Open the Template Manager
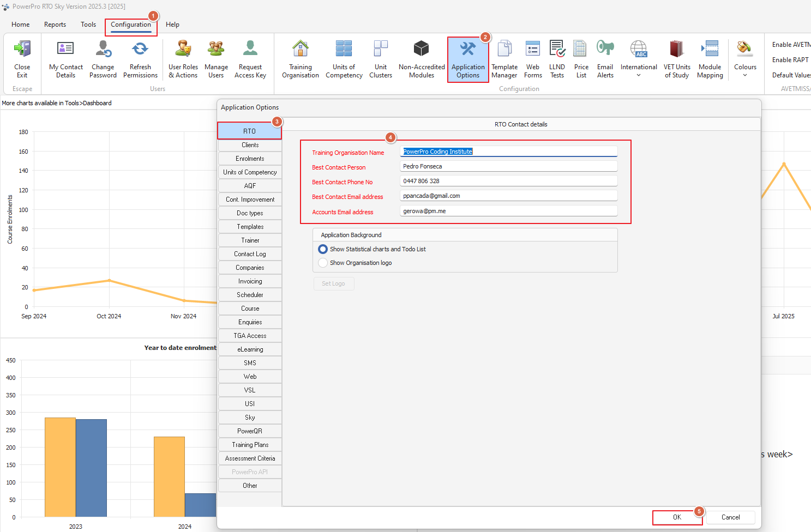 click(504, 59)
